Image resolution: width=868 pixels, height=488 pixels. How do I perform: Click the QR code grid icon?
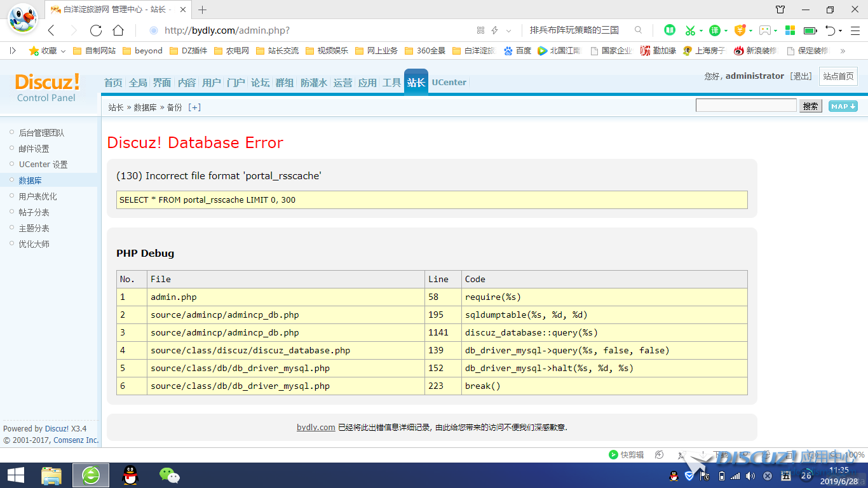pyautogui.click(x=480, y=30)
